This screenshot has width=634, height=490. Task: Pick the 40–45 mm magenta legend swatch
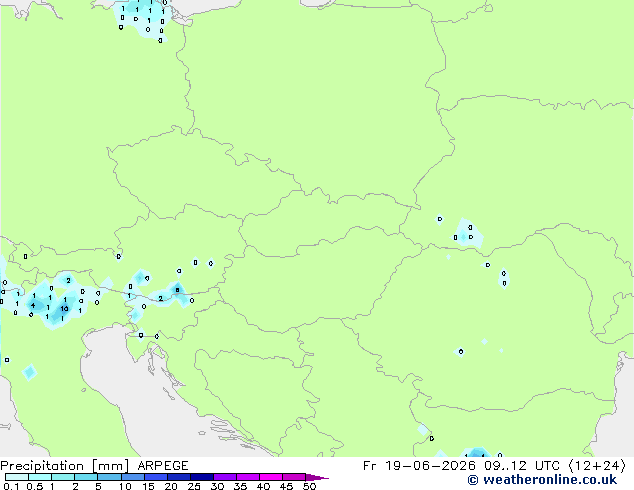(x=271, y=477)
